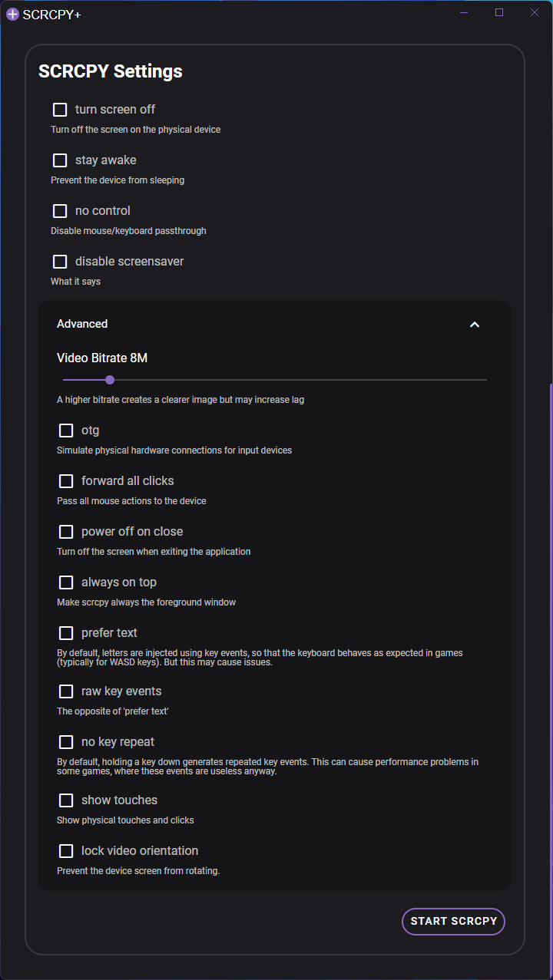Click the SCRCPY+ app logo icon

(12, 14)
